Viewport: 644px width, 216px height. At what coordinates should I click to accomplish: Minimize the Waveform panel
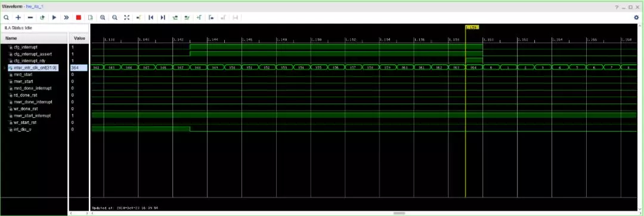point(624,7)
